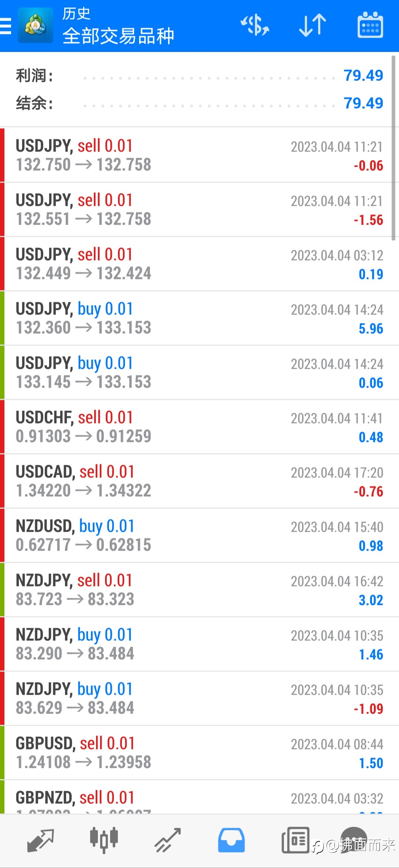The width and height of the screenshot is (399, 868).
Task: Switch to the candlestick Chart tab
Action: click(x=104, y=840)
